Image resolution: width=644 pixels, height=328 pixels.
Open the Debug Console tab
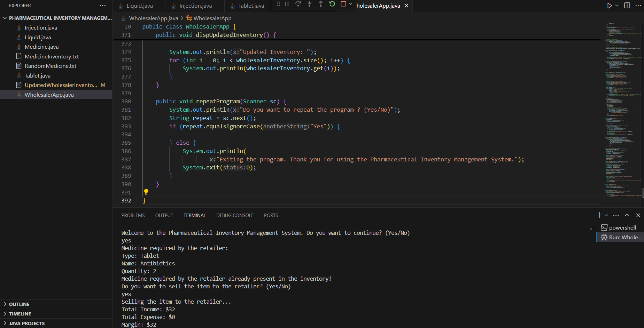click(235, 215)
